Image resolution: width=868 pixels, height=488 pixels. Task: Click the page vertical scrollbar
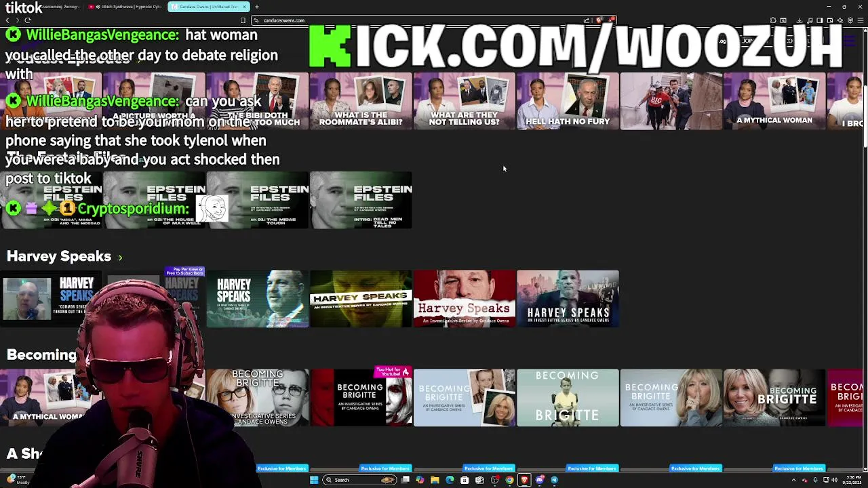(x=865, y=251)
